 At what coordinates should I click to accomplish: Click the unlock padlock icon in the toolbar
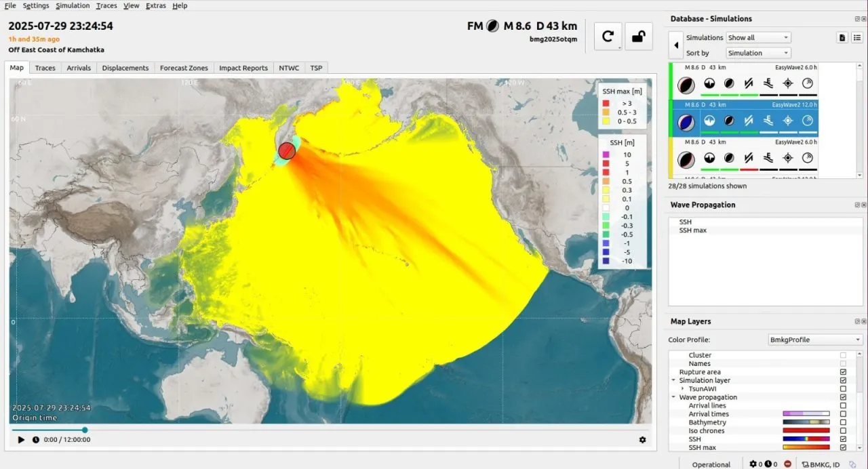point(638,36)
